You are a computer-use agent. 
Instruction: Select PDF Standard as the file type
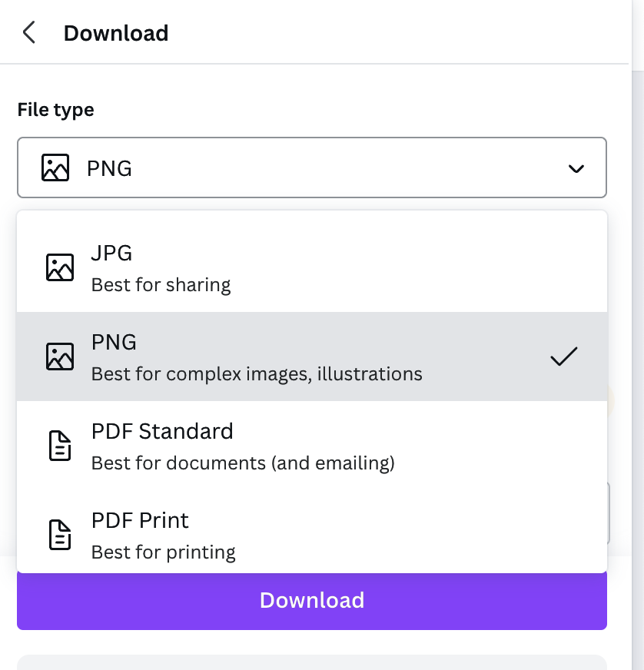click(312, 446)
